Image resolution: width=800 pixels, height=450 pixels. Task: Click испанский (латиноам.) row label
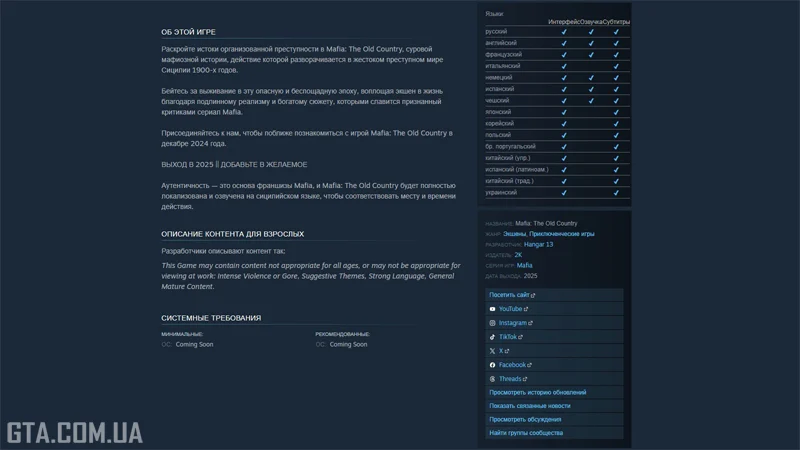pos(517,169)
